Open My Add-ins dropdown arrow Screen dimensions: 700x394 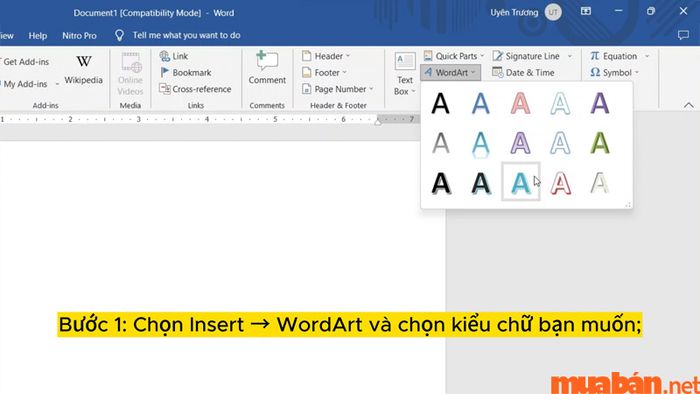tap(57, 84)
